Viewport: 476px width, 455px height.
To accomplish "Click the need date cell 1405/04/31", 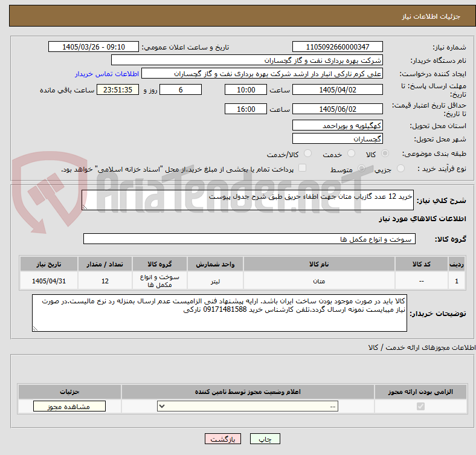I will click(49, 281).
